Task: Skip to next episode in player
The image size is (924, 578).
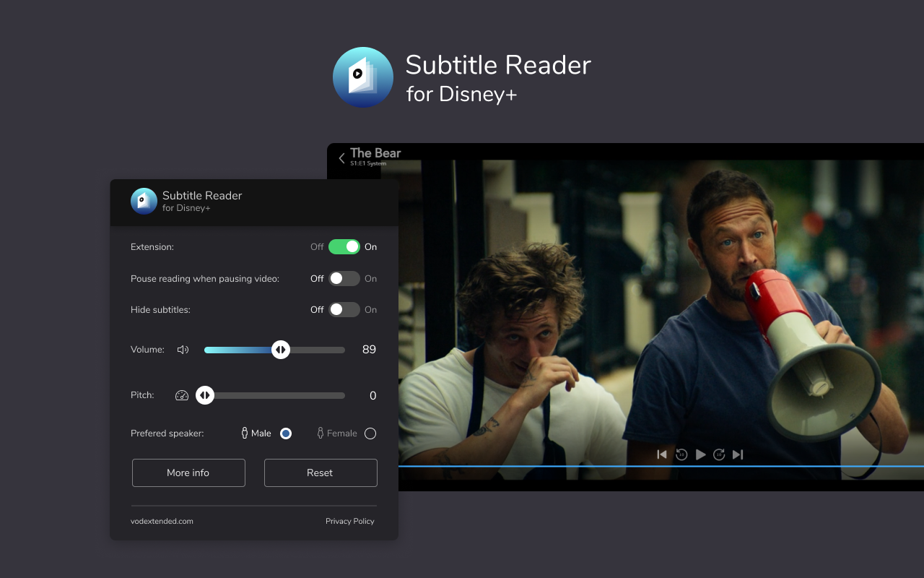Action: (x=738, y=454)
